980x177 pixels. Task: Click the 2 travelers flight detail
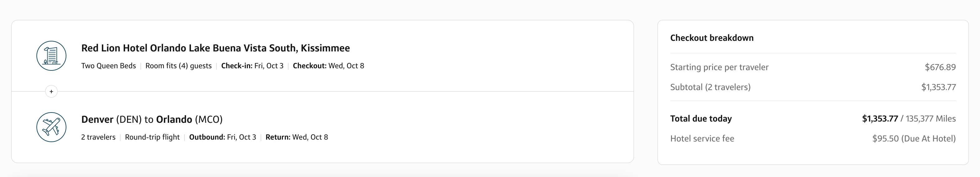click(x=98, y=137)
